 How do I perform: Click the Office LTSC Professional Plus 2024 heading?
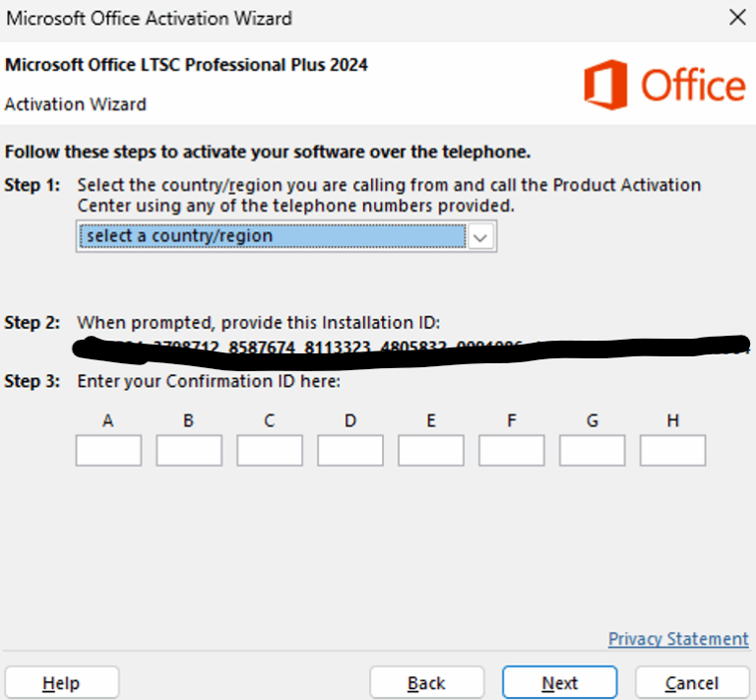(186, 66)
